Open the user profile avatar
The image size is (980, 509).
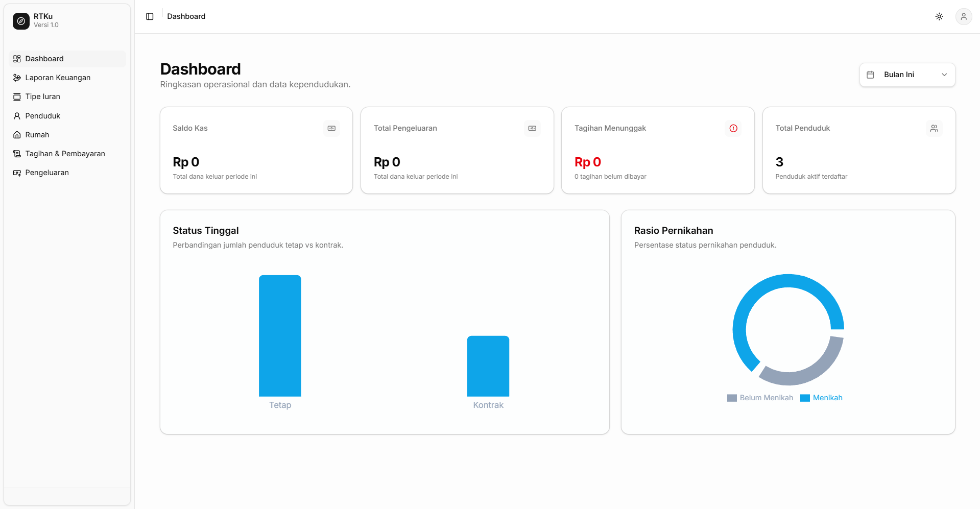(964, 16)
